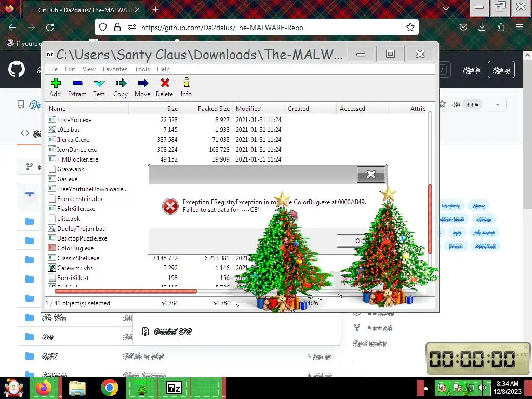532x399 pixels.
Task: Click the Firefox back arrow
Action: tap(12, 28)
